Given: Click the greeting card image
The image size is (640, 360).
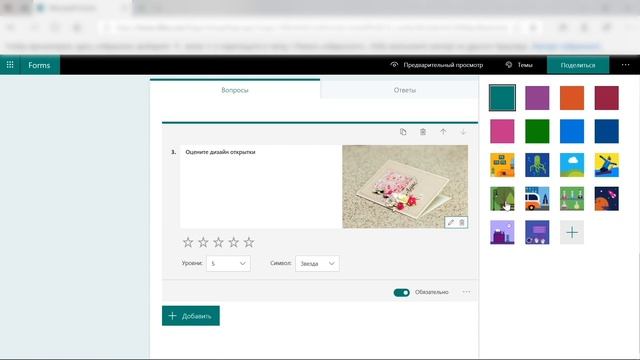Looking at the screenshot, I should [x=405, y=187].
